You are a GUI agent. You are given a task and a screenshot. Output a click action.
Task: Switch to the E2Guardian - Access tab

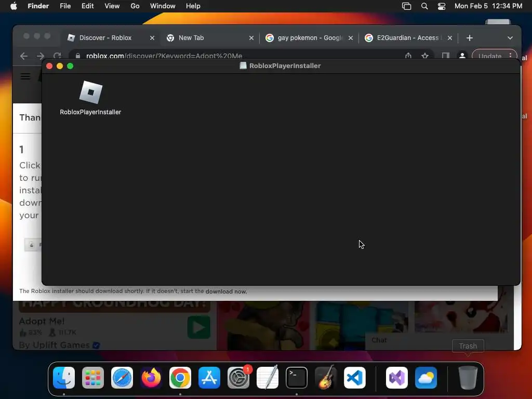coord(407,37)
